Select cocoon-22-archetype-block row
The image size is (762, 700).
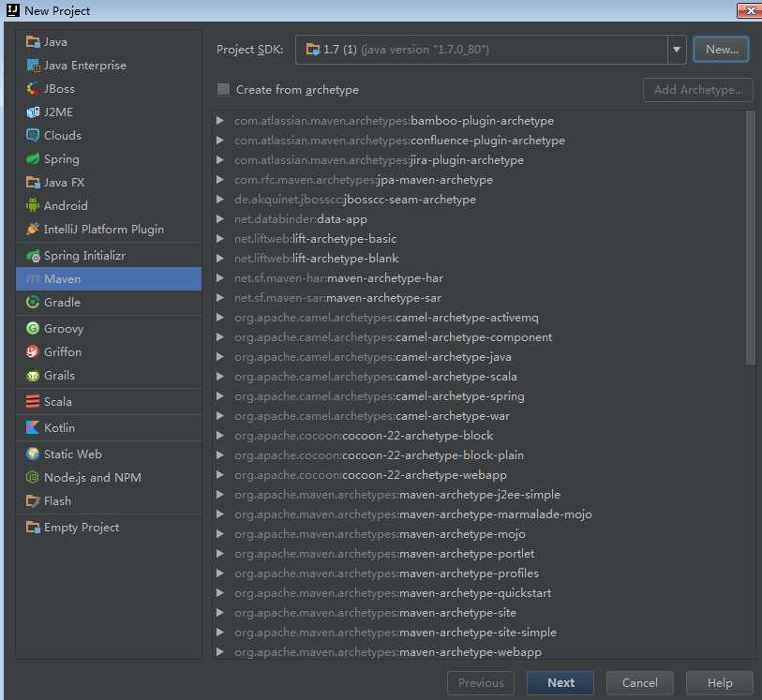point(480,435)
